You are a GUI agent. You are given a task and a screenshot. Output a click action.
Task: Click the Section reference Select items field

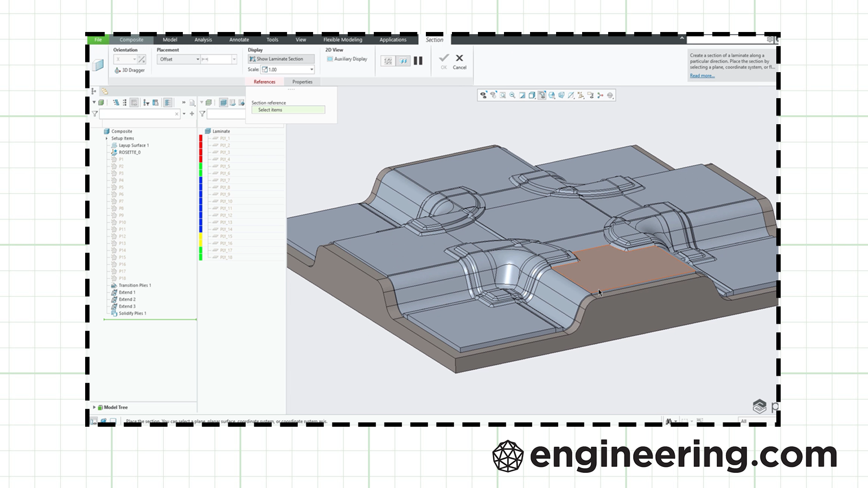[x=288, y=110]
